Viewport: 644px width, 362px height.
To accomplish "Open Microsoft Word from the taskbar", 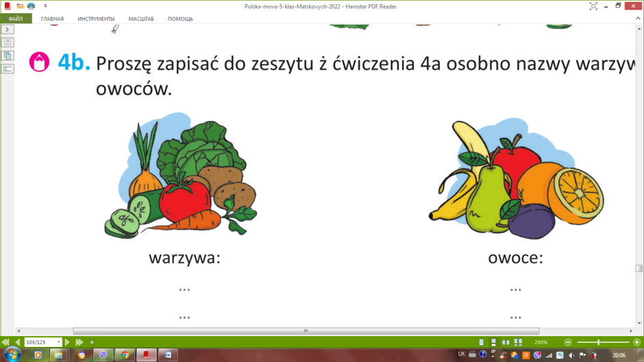I will 168,355.
